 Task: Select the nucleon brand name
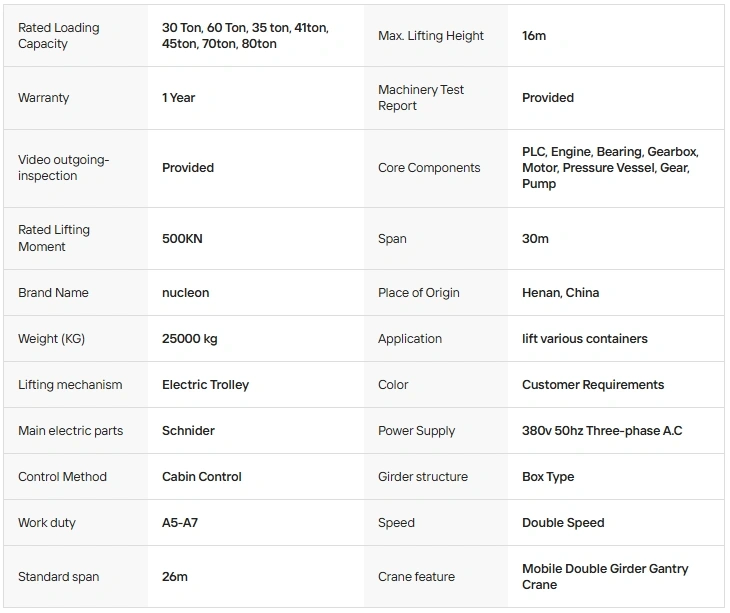pyautogui.click(x=186, y=293)
